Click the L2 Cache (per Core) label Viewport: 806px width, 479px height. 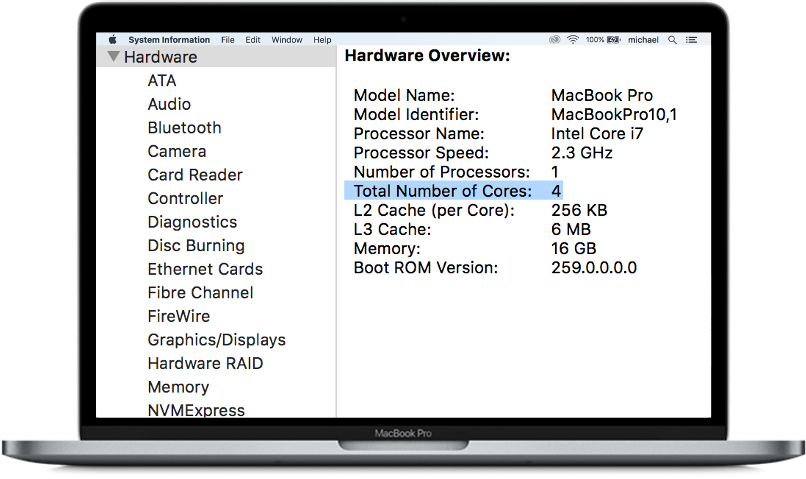click(434, 211)
